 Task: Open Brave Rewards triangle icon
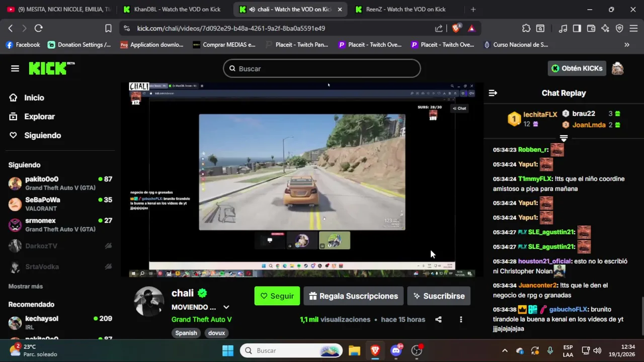pyautogui.click(x=471, y=28)
